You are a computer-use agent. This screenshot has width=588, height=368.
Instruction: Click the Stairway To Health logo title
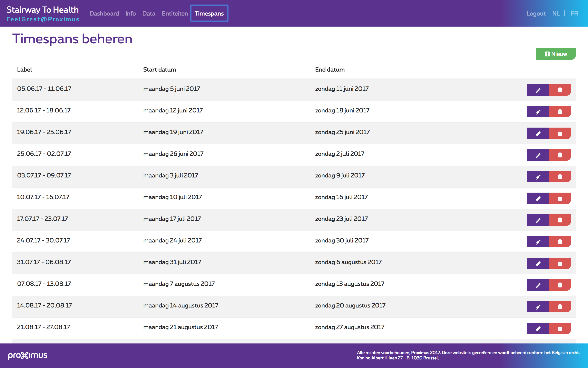click(x=42, y=10)
